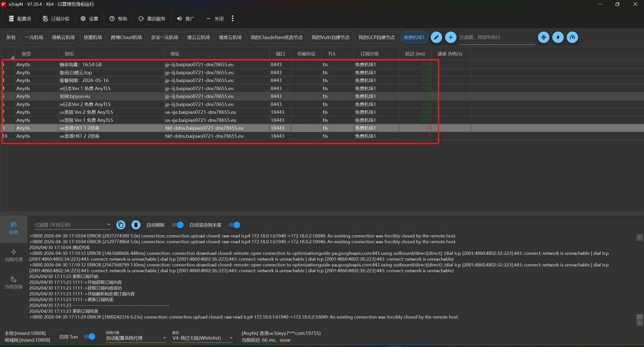644x347 pixels.
Task: Clear the log with the trash icon
Action: point(136,225)
